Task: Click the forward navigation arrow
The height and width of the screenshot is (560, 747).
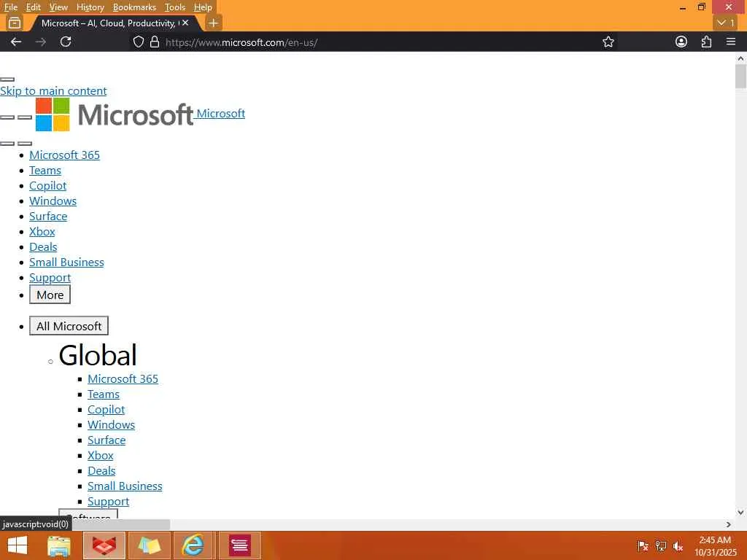Action: click(41, 42)
